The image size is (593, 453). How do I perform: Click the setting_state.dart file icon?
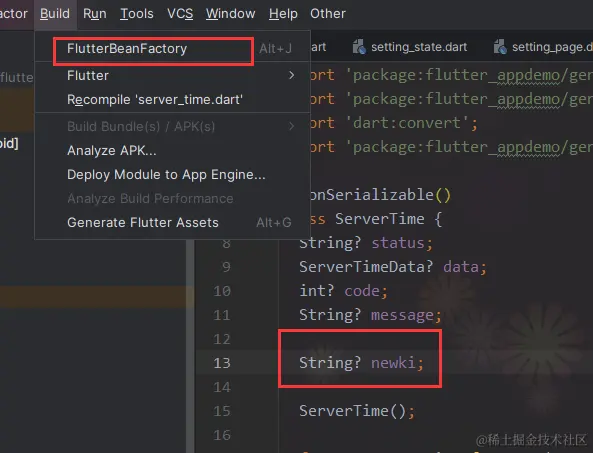point(359,47)
